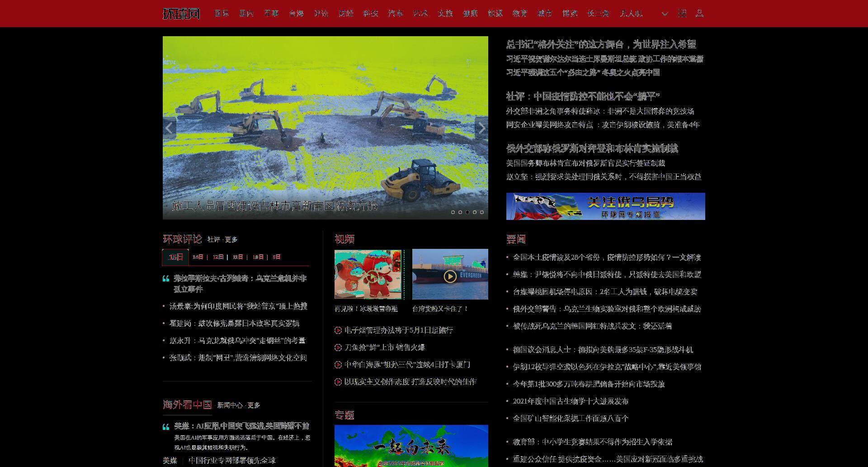The width and height of the screenshot is (868, 467).
Task: Click quote icon beside 美媒：AI应用 headline
Action: click(x=166, y=427)
